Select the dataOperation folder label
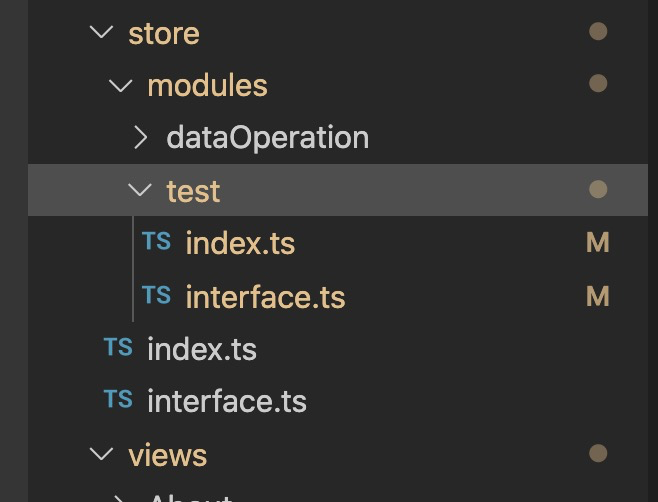This screenshot has height=502, width=658. coord(267,137)
